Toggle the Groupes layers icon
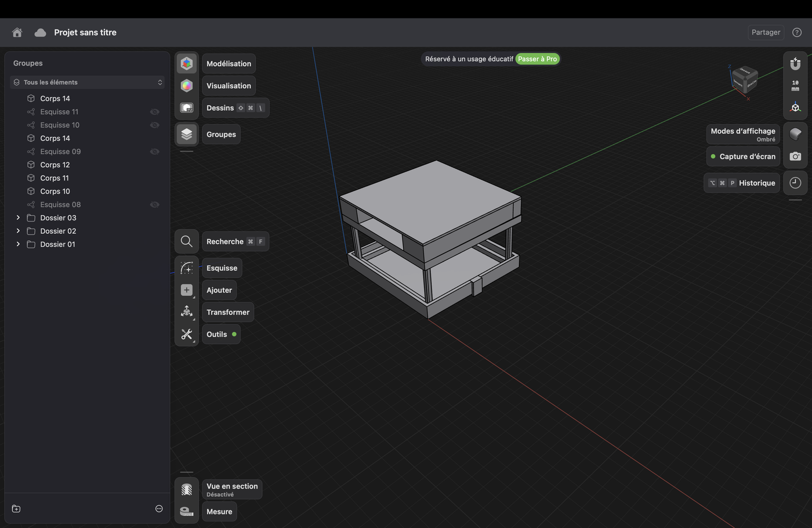Viewport: 812px width, 528px height. pyautogui.click(x=187, y=134)
